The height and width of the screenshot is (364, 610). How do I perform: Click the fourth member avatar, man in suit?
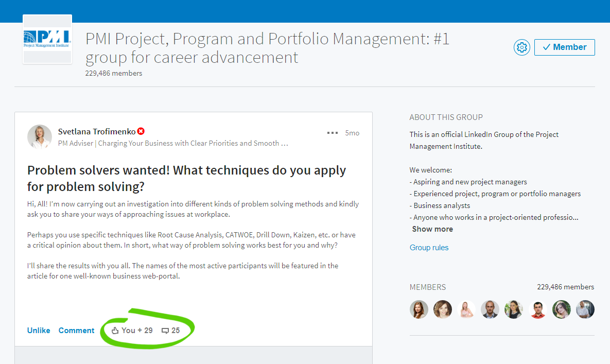click(490, 309)
